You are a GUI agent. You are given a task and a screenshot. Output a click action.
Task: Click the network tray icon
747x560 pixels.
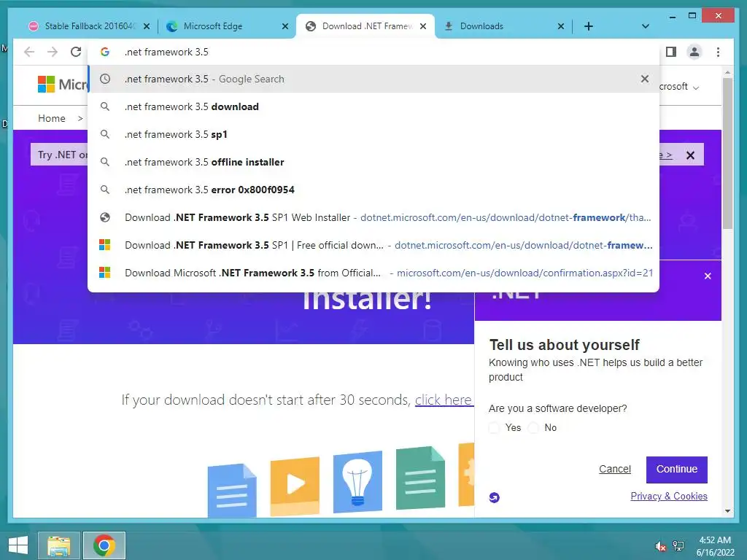click(x=678, y=546)
